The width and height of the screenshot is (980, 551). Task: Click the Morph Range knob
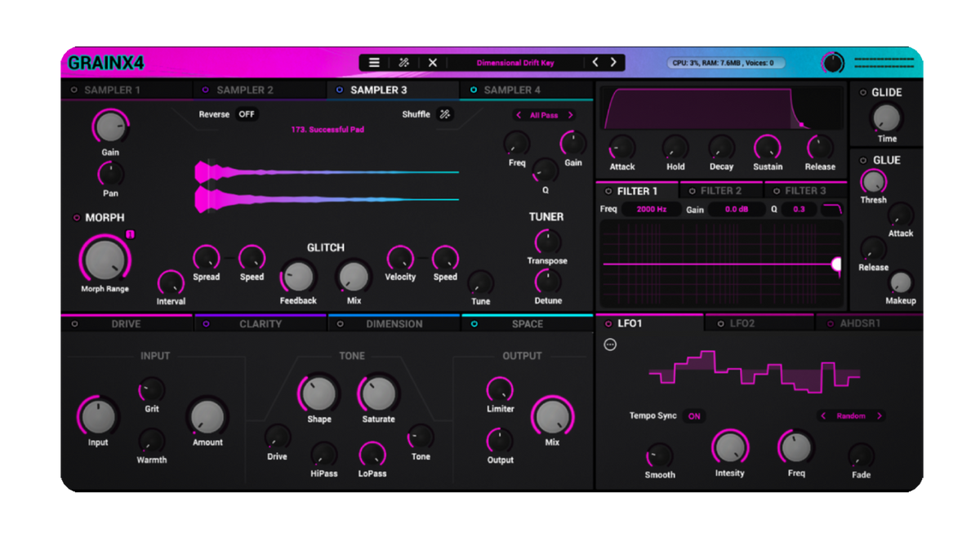pos(105,259)
